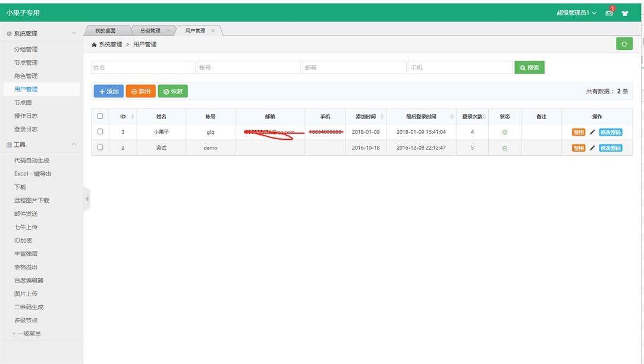Check the checkbox for the ID 2 row
This screenshot has height=364, width=644.
100,148
